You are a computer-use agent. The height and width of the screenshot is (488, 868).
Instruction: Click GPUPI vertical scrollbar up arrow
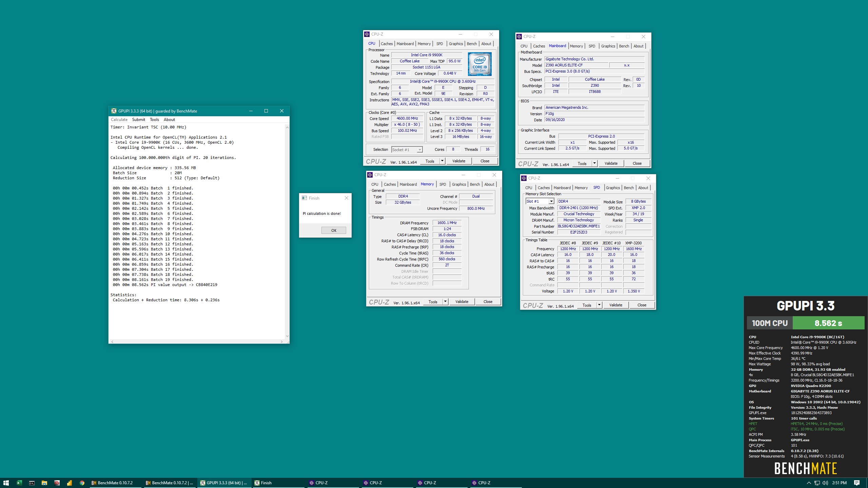point(287,127)
